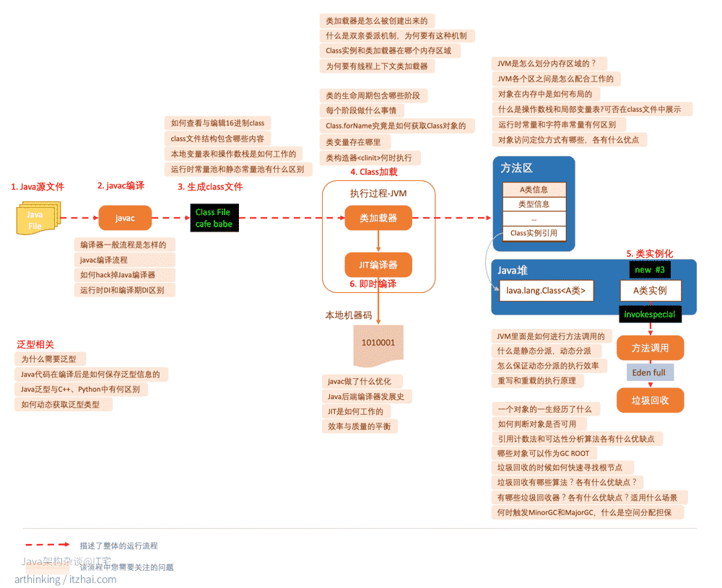Click the yellow Java File icon

[38, 218]
